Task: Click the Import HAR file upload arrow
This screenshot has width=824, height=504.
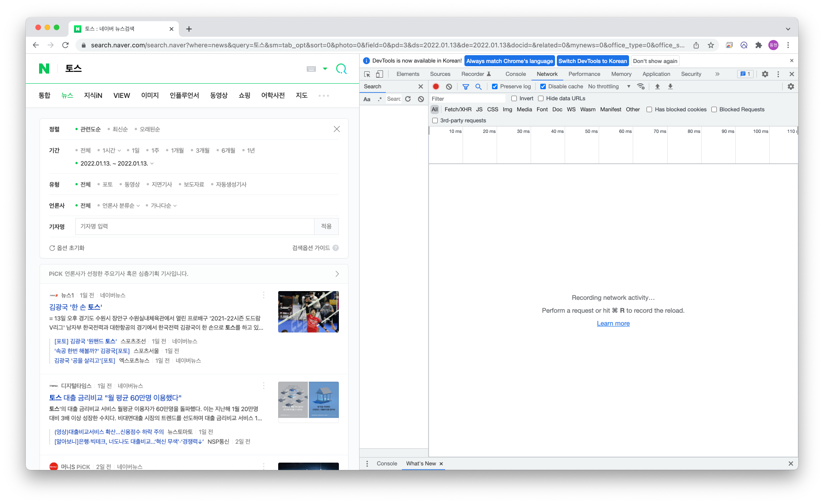Action: [x=658, y=86]
